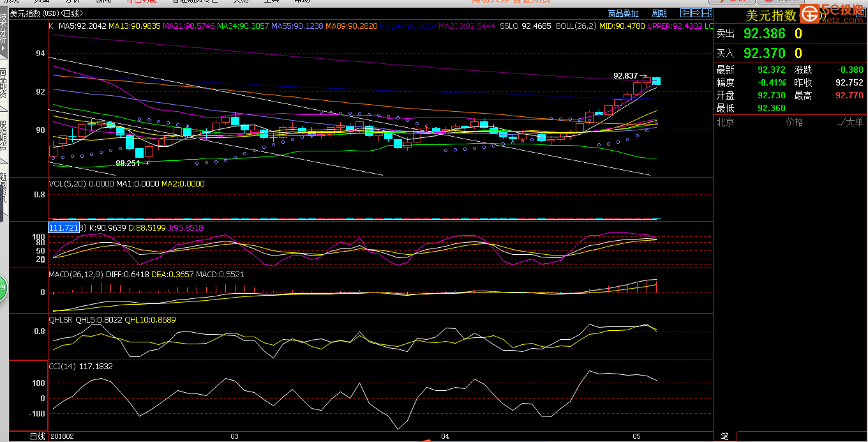Click the highlighted 111.721 value box
This screenshot has height=442, width=868.
coord(64,227)
